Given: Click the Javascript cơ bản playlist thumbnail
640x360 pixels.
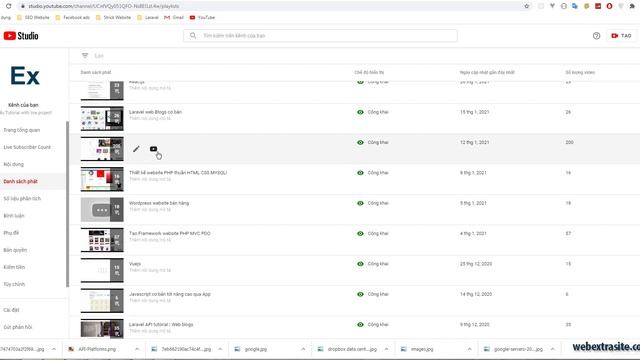Looking at the screenshot, I should click(102, 301).
